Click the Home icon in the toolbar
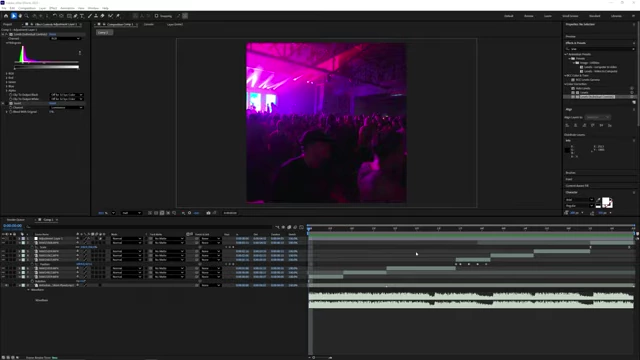This screenshot has height=360, width=640. click(6, 16)
